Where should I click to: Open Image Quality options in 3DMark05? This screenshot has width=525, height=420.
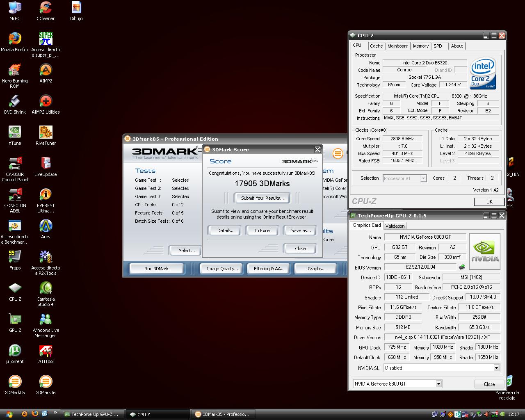(x=222, y=269)
